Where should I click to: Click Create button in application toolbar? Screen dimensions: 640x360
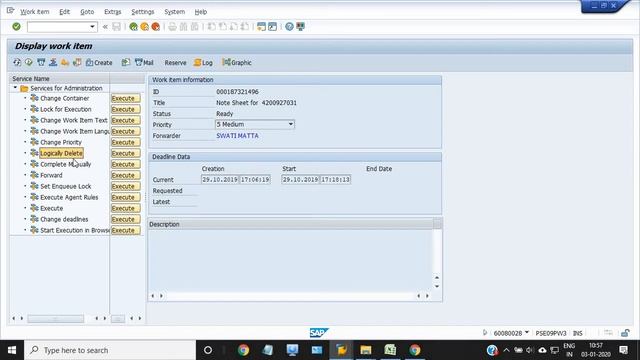coord(99,62)
